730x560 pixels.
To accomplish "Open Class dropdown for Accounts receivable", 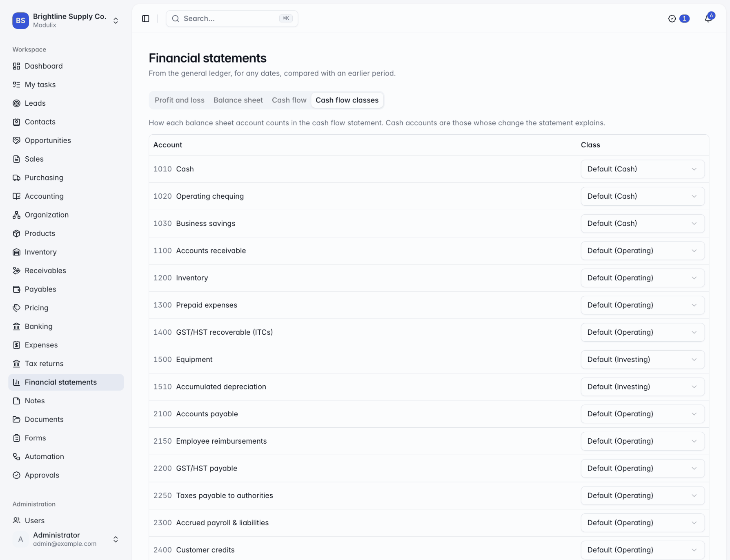I will 643,251.
